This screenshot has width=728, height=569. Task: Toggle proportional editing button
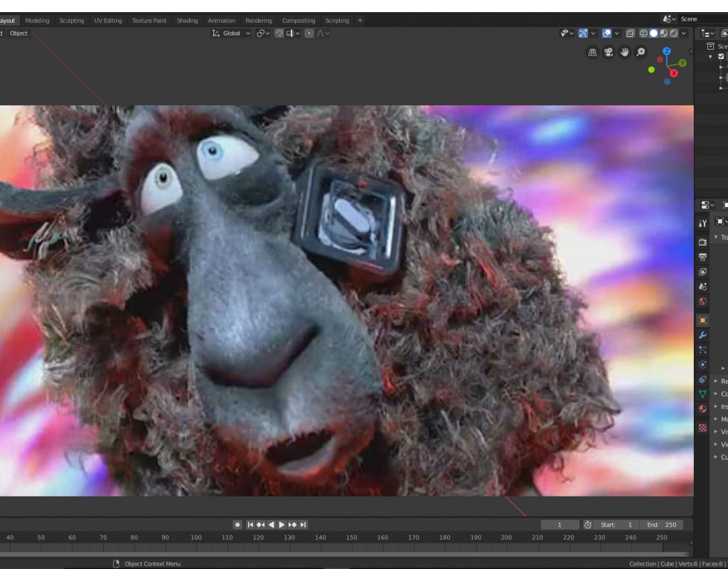point(309,33)
